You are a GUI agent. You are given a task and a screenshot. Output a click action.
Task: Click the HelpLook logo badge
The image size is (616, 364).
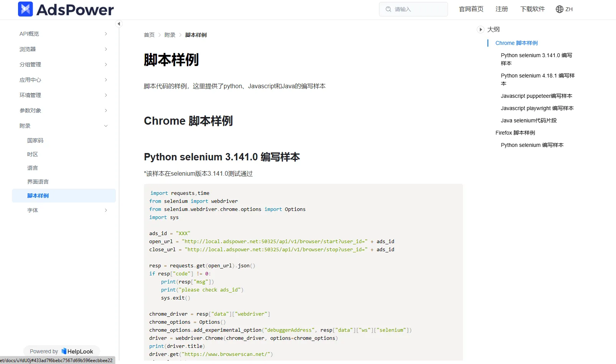point(77,351)
